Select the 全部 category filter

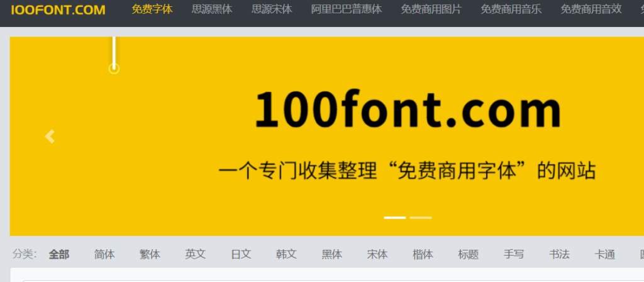click(59, 254)
